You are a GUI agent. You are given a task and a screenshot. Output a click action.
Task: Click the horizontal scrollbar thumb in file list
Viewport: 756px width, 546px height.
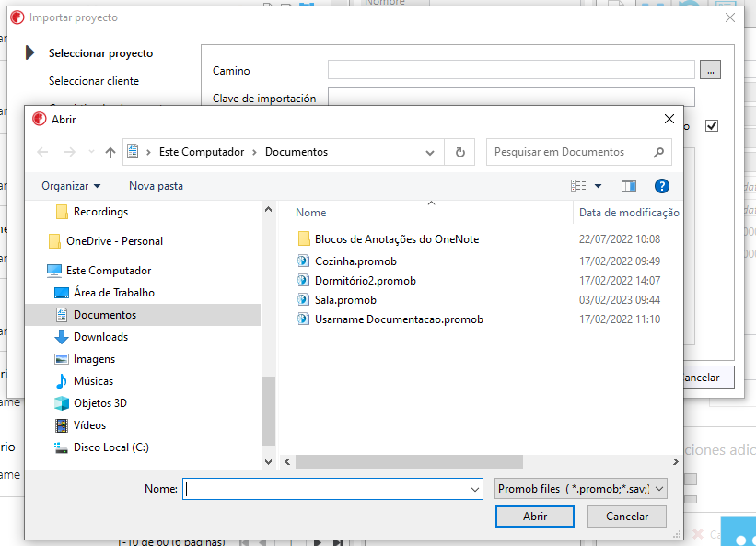(x=410, y=461)
